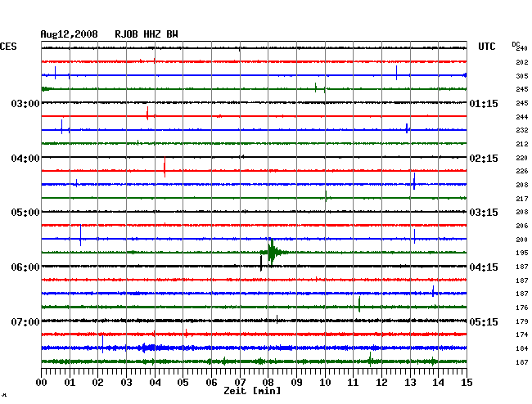Click the 06:00 local time label
Viewport: 532px width, 404px height.
click(25, 267)
